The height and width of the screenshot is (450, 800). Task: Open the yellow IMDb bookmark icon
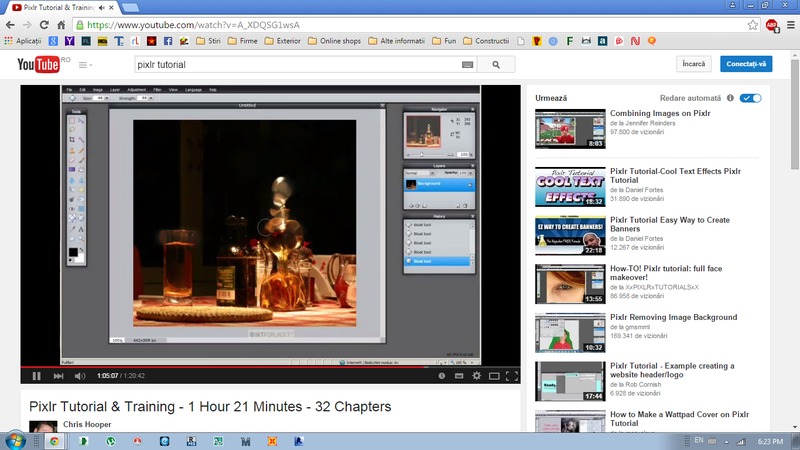click(x=102, y=41)
